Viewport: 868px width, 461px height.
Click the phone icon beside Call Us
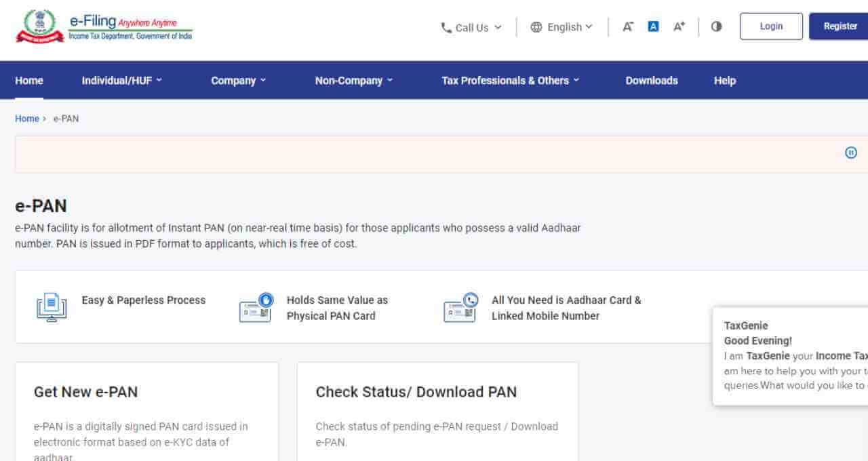tap(446, 28)
